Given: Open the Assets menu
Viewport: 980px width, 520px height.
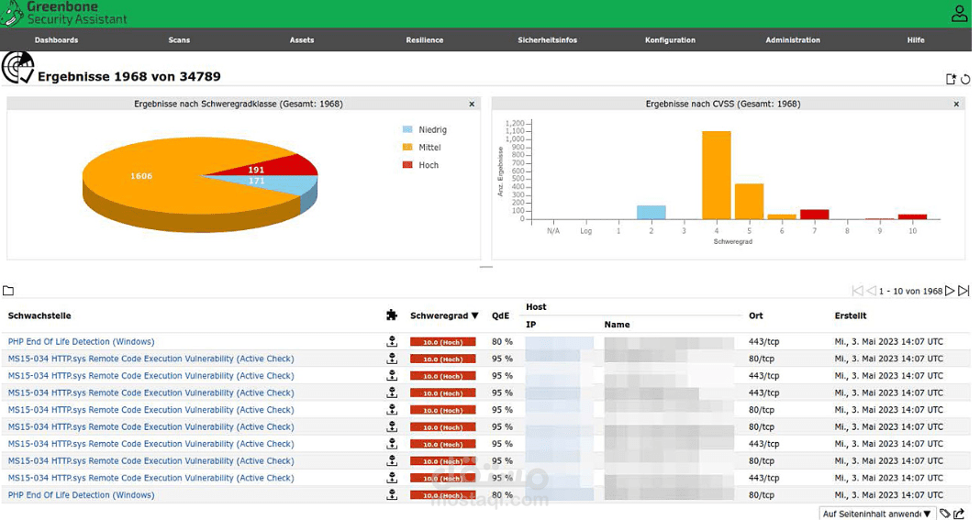Looking at the screenshot, I should point(302,40).
